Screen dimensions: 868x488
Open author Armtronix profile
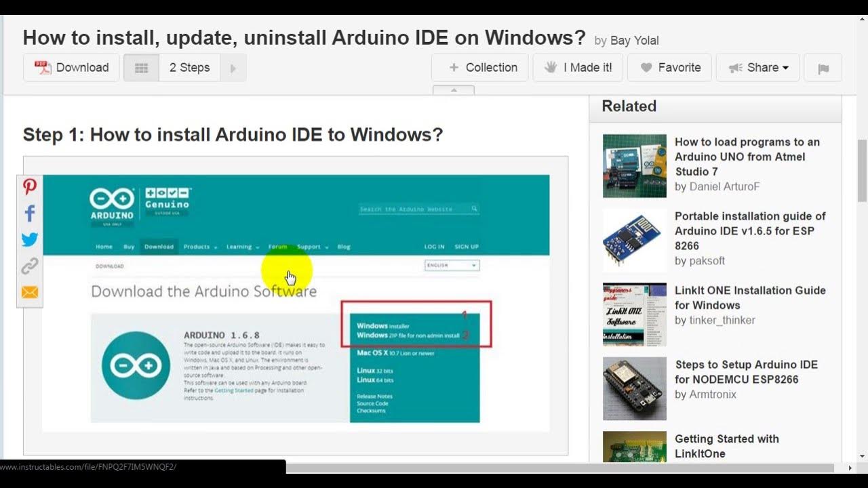(713, 394)
